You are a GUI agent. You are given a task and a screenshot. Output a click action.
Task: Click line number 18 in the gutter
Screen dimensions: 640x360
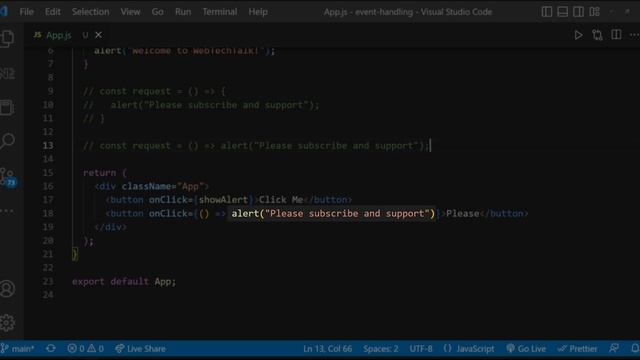pos(48,213)
